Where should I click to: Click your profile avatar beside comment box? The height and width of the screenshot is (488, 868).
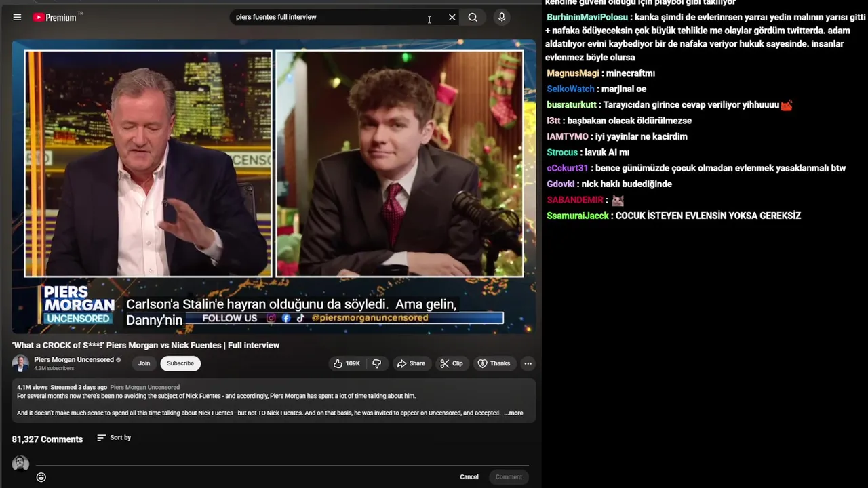point(20,464)
